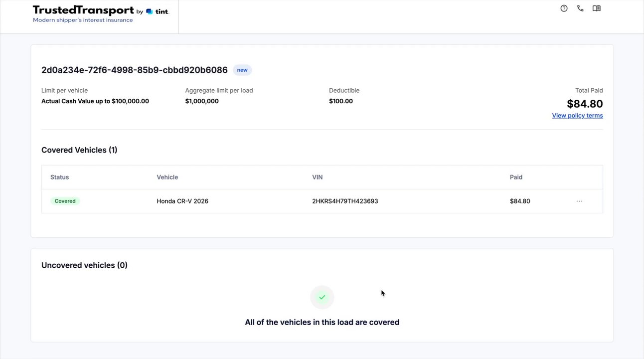Click the phone contact icon
Image resolution: width=644 pixels, height=359 pixels.
[x=580, y=8]
